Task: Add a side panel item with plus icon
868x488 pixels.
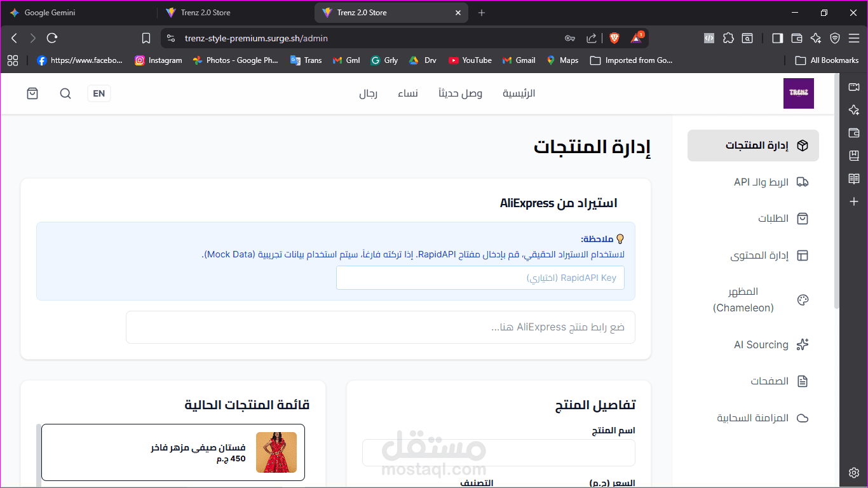Action: click(x=854, y=201)
